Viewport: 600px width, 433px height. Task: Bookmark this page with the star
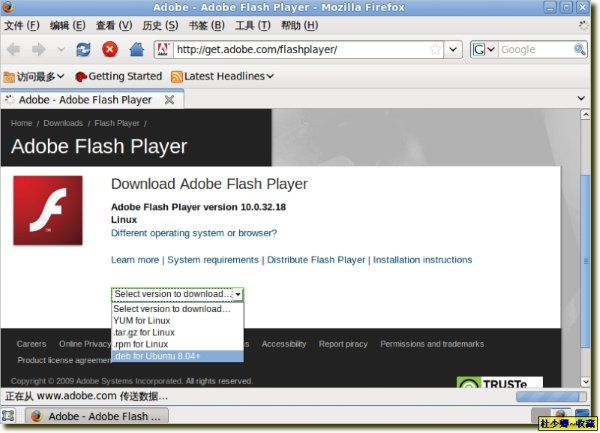coord(435,49)
